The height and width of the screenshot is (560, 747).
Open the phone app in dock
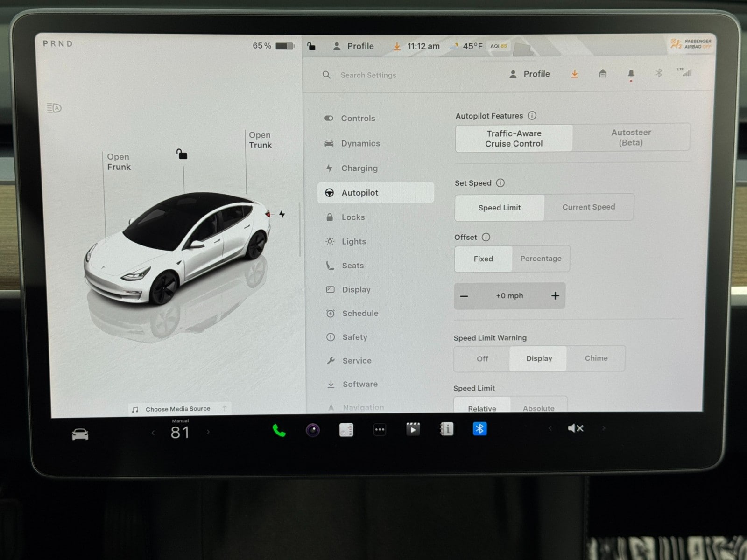click(279, 430)
